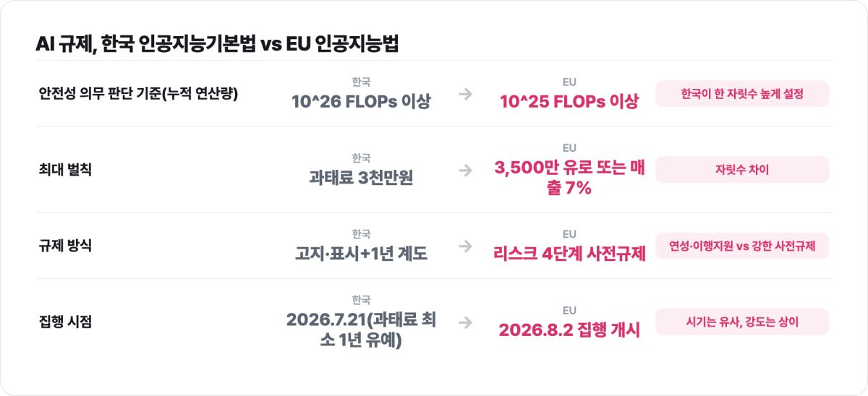The height and width of the screenshot is (396, 868).
Task: Select the 시기는 유사, 강도는 상이 badge
Action: 742,322
